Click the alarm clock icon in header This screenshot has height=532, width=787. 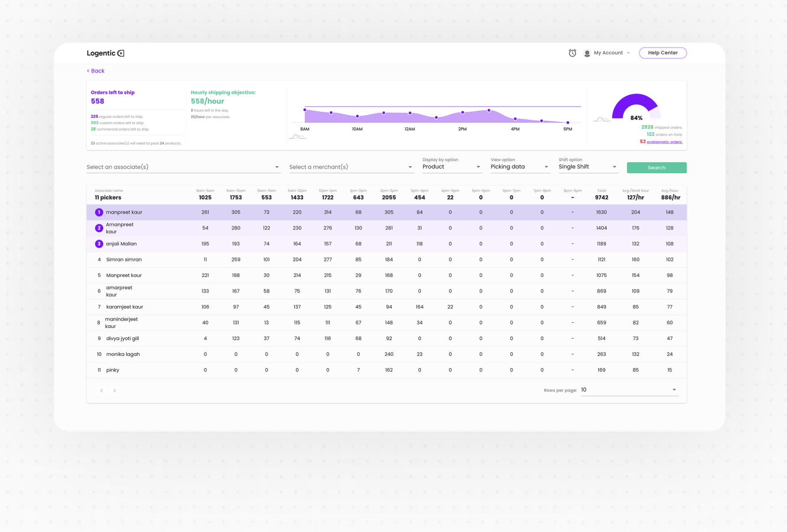tap(572, 53)
